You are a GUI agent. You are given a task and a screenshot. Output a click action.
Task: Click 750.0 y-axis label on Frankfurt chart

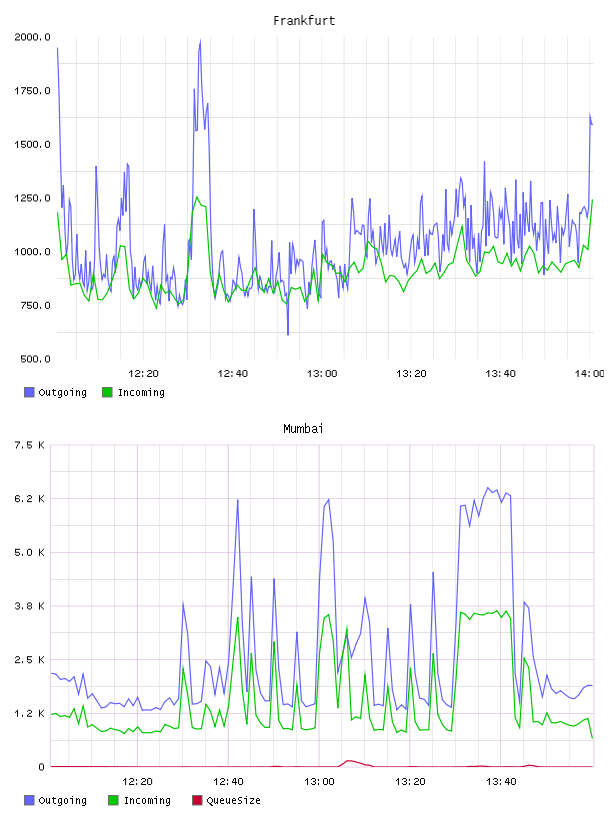coord(35,305)
